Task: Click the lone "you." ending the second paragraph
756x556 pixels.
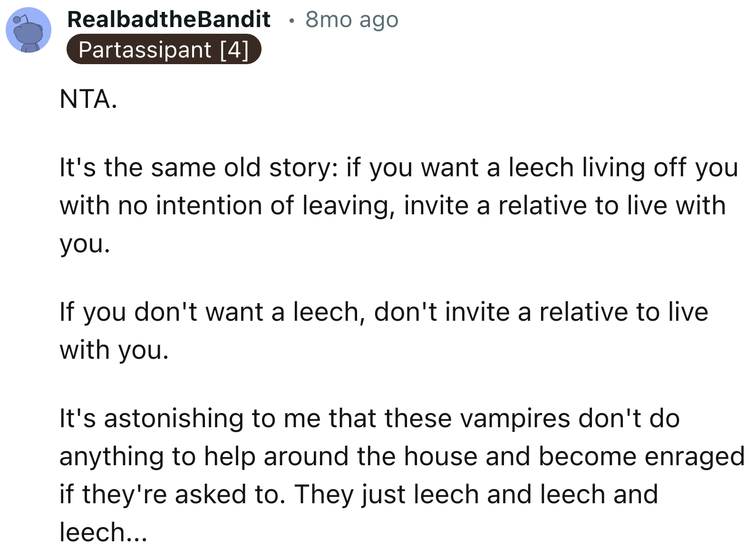Action: click(85, 244)
